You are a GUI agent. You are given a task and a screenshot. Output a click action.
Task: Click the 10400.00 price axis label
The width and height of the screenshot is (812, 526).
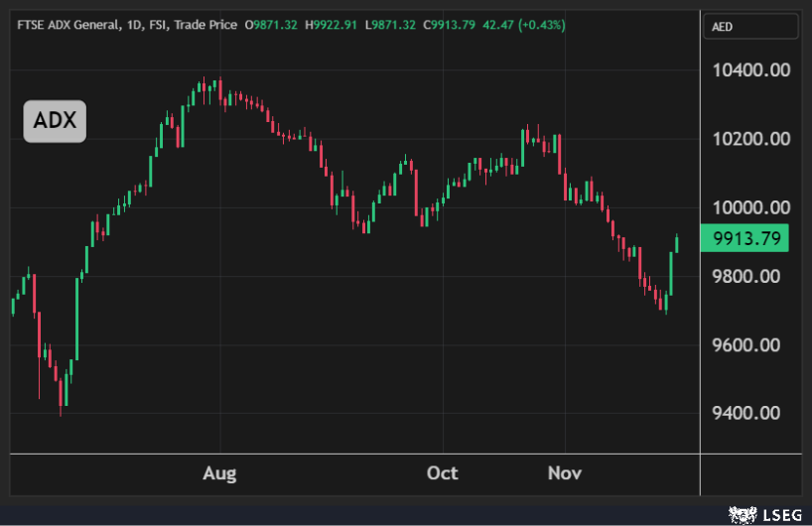pyautogui.click(x=751, y=70)
